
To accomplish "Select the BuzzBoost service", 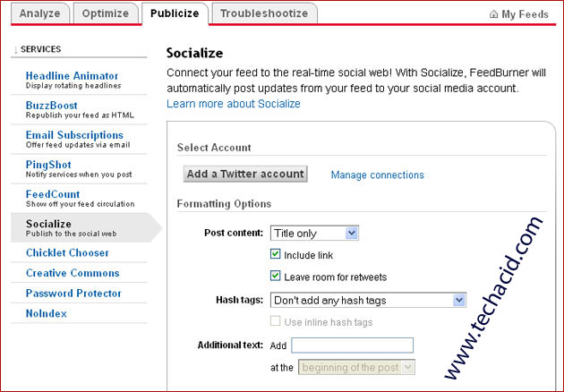I will coord(51,106).
